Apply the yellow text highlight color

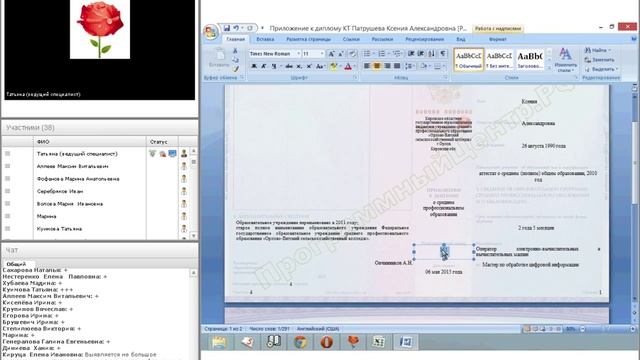point(333,66)
